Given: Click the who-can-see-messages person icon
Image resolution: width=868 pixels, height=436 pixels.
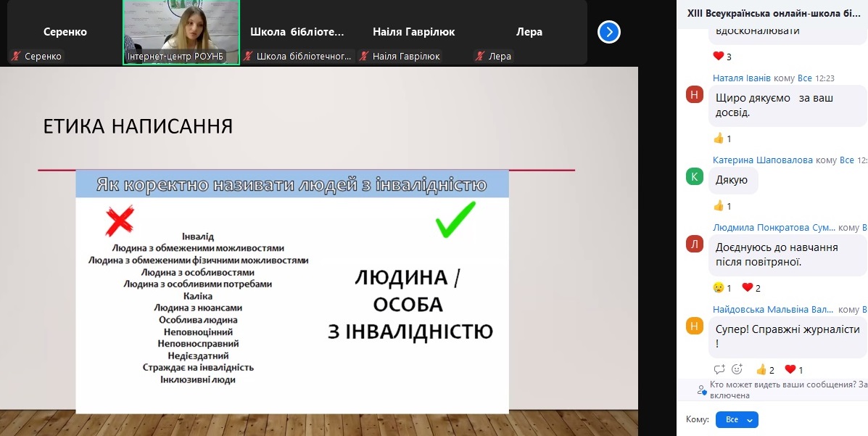Looking at the screenshot, I should click(701, 390).
